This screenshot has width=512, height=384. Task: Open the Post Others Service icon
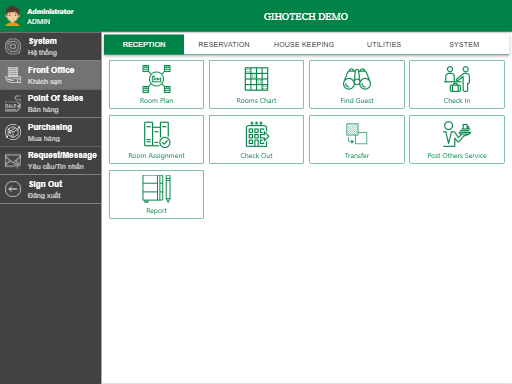[457, 134]
